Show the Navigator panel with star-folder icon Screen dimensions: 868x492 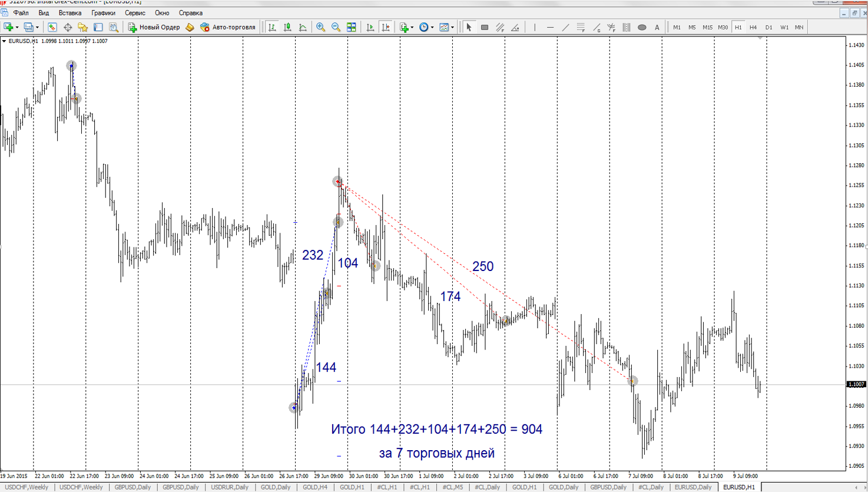pos(82,27)
